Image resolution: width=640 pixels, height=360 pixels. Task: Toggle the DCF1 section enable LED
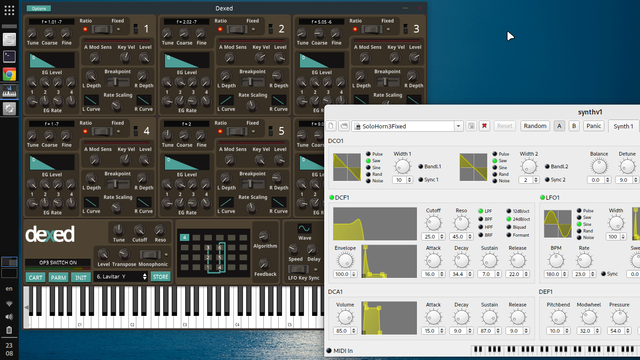point(331,198)
